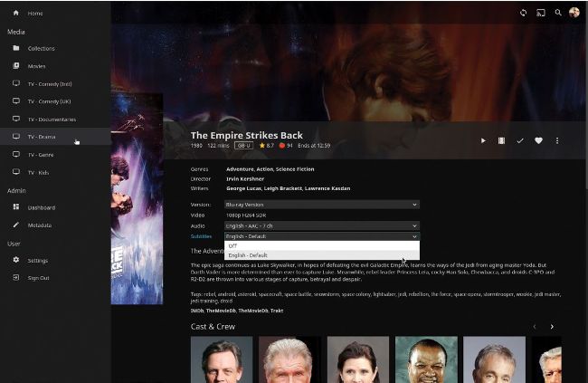
Task: Select English - Default subtitle option
Action: [x=322, y=255]
